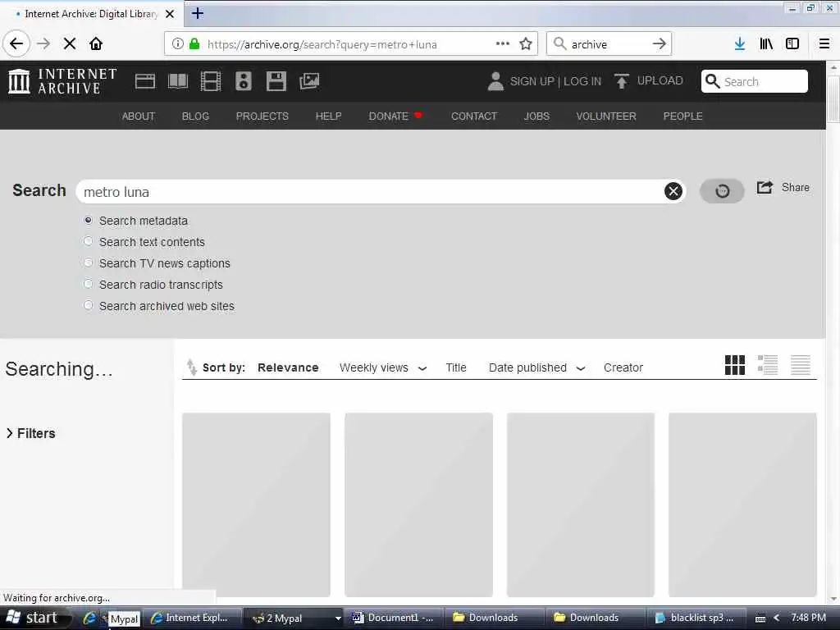Open the Software floppy disk icon
Image resolution: width=840 pixels, height=630 pixels.
276,81
